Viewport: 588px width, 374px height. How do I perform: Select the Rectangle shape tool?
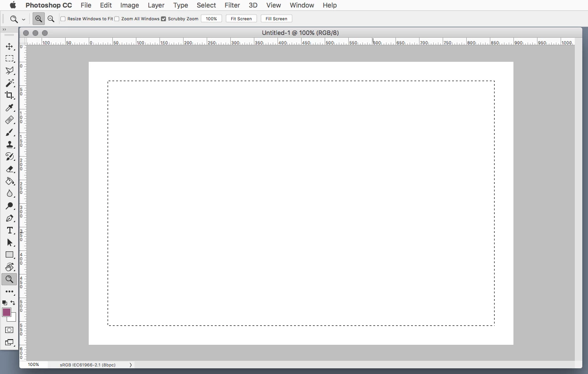[x=9, y=255]
